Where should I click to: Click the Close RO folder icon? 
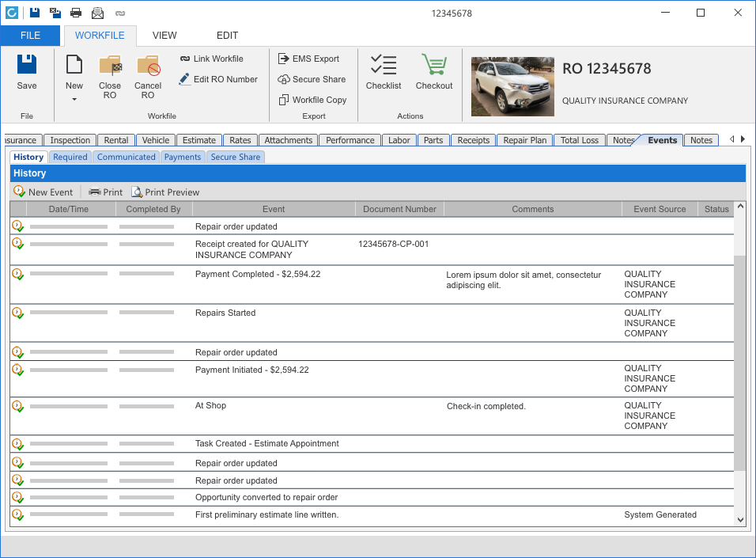coord(110,66)
